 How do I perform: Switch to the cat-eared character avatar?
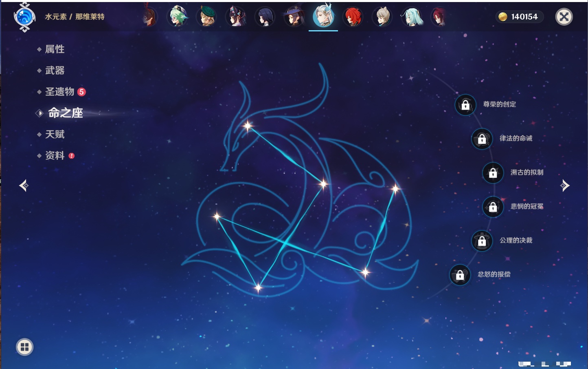coord(382,17)
